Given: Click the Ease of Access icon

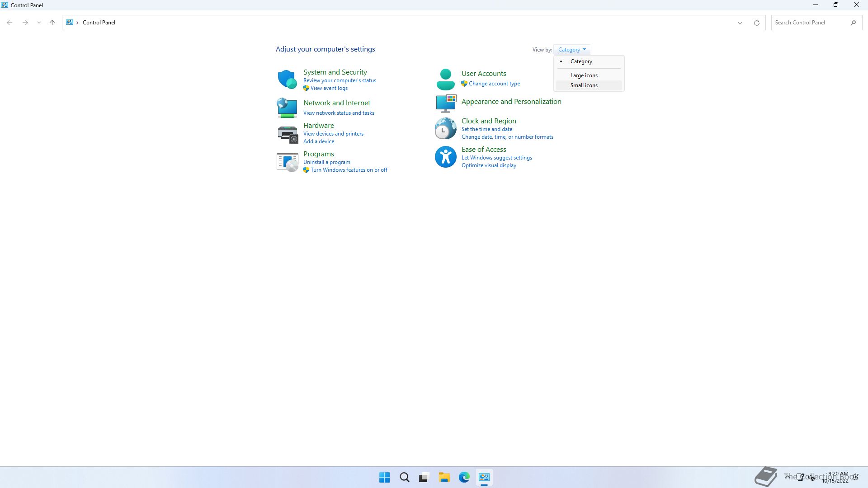Looking at the screenshot, I should (445, 157).
